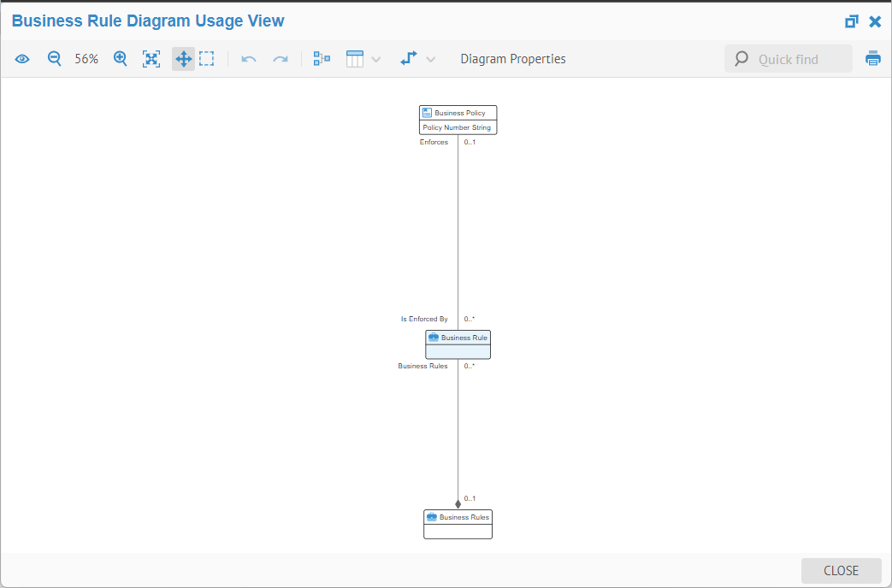
Task: Click the zoom out magnifier icon
Action: 54,59
